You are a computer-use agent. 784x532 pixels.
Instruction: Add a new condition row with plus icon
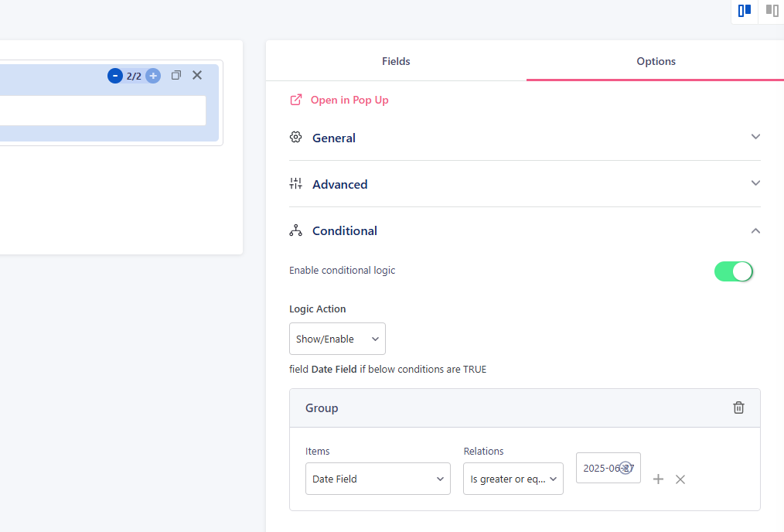[658, 479]
